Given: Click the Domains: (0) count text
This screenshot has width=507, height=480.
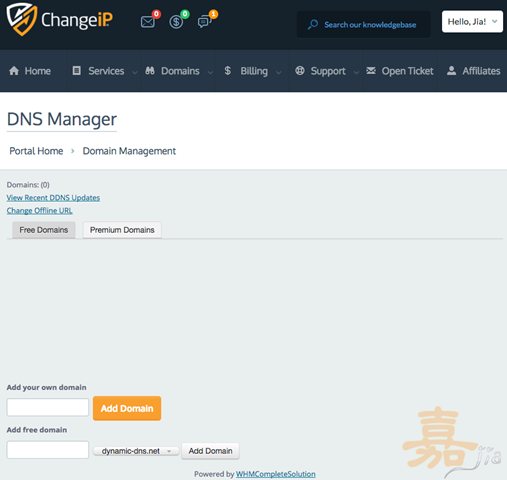Looking at the screenshot, I should (x=28, y=185).
